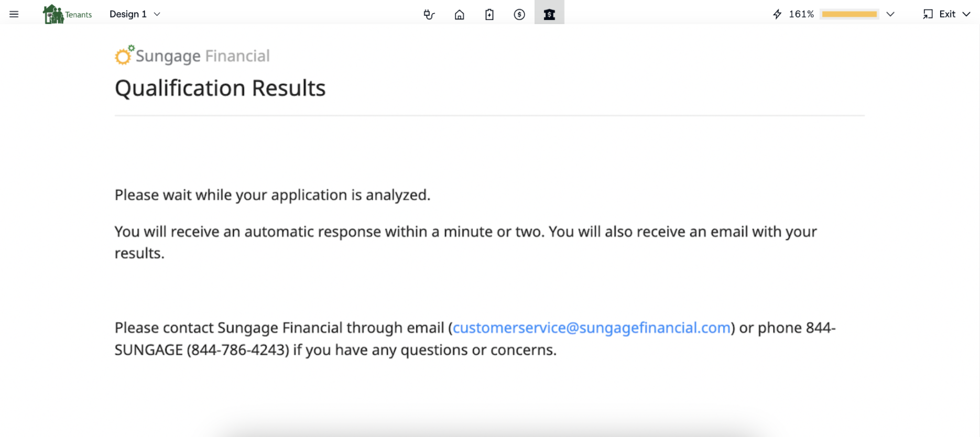Expand the chevron beside the offset bar
This screenshot has height=437, width=980.
(x=890, y=14)
